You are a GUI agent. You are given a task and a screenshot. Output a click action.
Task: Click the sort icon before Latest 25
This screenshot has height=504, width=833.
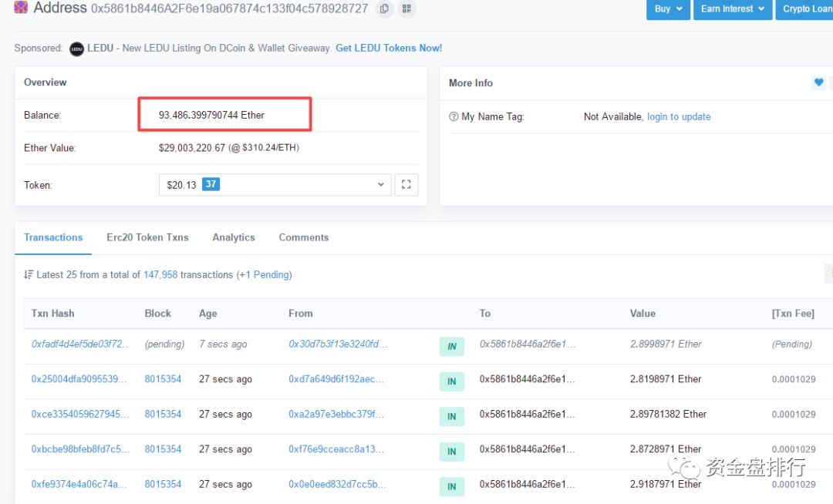coord(29,274)
